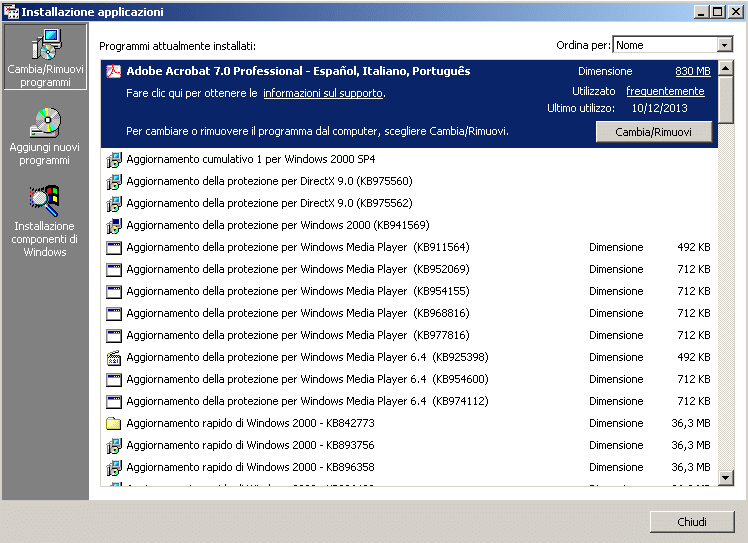Select Aggiornamento rapido Windows 2000 - KB896358
748x543 pixels.
pos(250,467)
